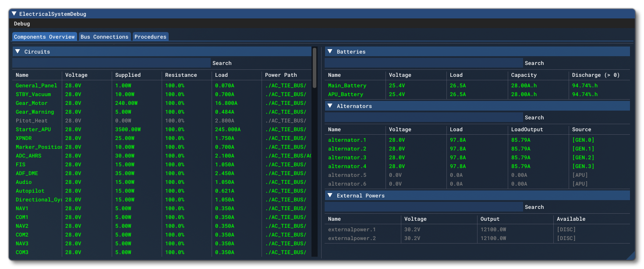
Task: Switch to the Bus Connections tab
Action: click(x=104, y=36)
